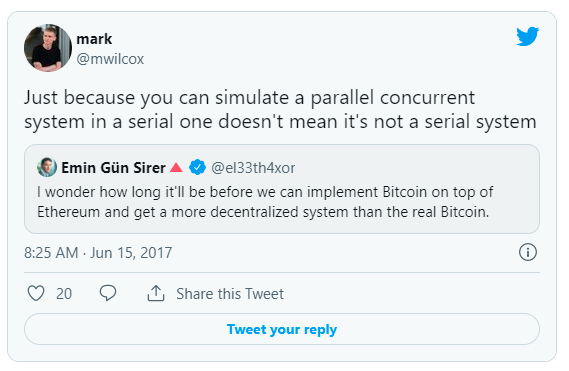Like the tweet with the heart icon
569x371 pixels.
(x=36, y=293)
